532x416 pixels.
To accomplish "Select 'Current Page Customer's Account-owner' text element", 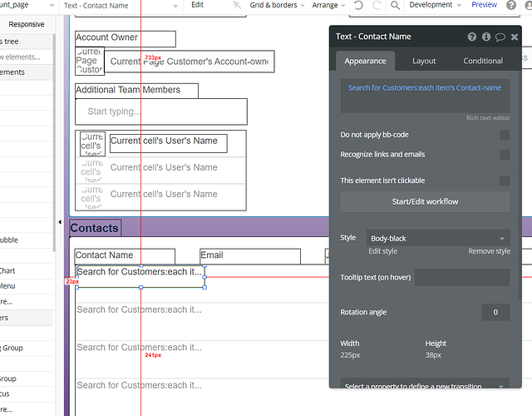I will [x=190, y=62].
